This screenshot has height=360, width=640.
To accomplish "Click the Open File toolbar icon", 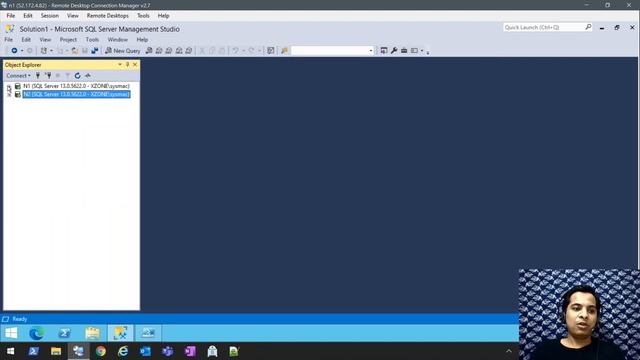I will pyautogui.click(x=75, y=51).
